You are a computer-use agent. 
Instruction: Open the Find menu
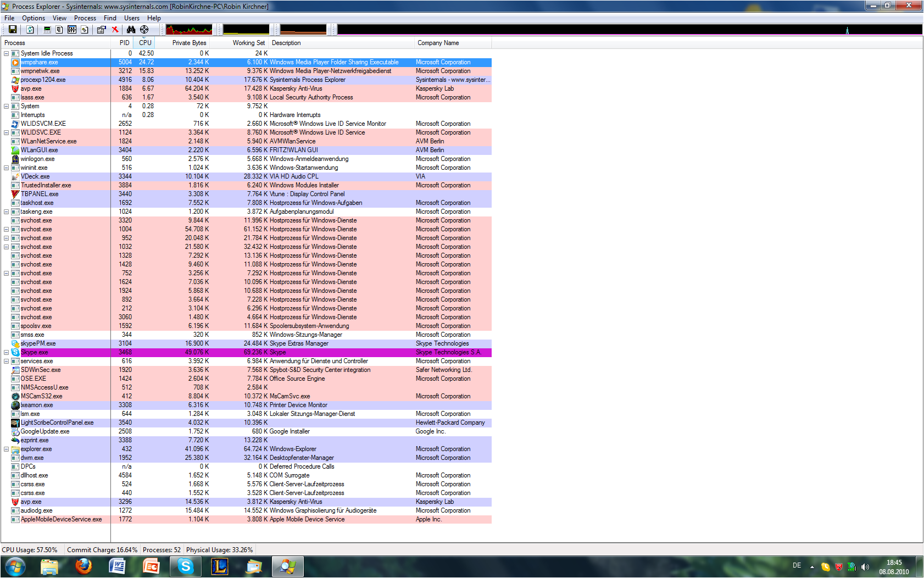(x=110, y=18)
